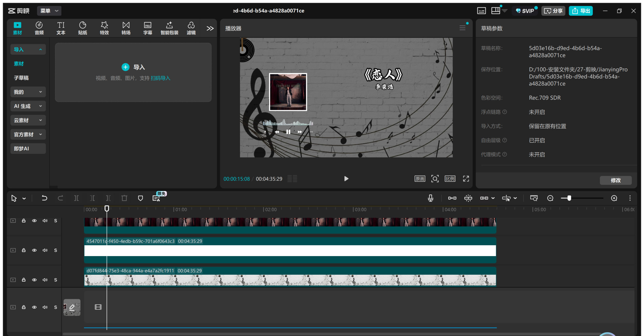Viewport: 644px width, 336px height.
Task: Open the 特效 effects panel
Action: click(x=104, y=28)
